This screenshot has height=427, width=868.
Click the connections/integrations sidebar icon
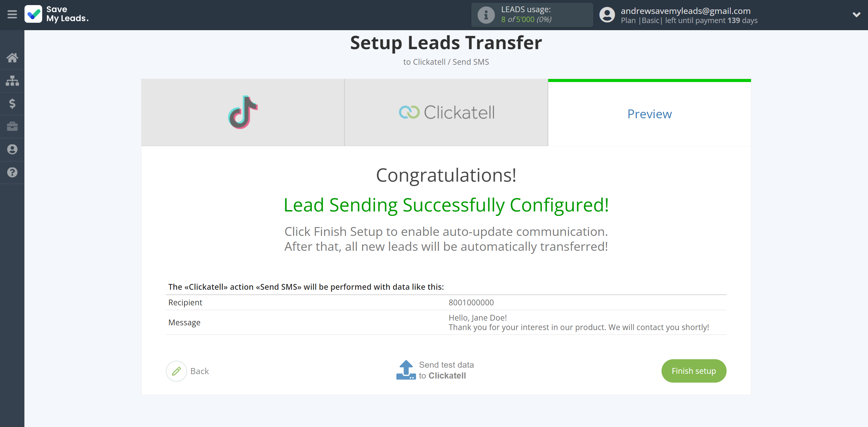click(12, 80)
